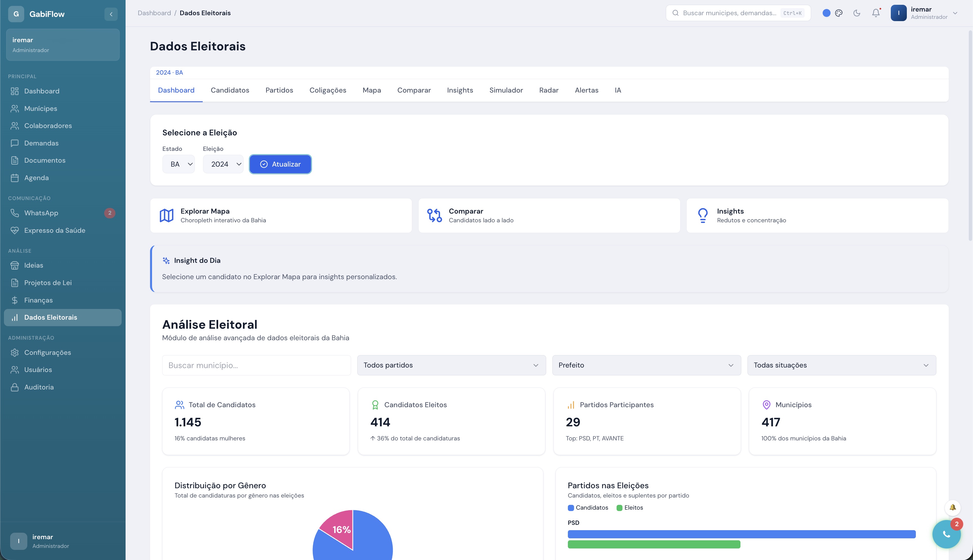Switch to the Simulador tab

506,90
